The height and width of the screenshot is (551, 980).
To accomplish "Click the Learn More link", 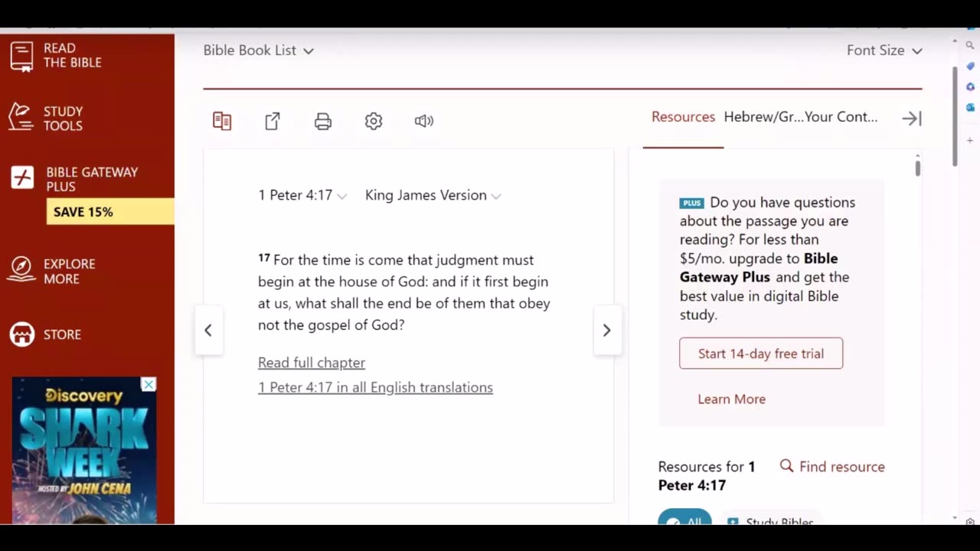I will (x=731, y=399).
